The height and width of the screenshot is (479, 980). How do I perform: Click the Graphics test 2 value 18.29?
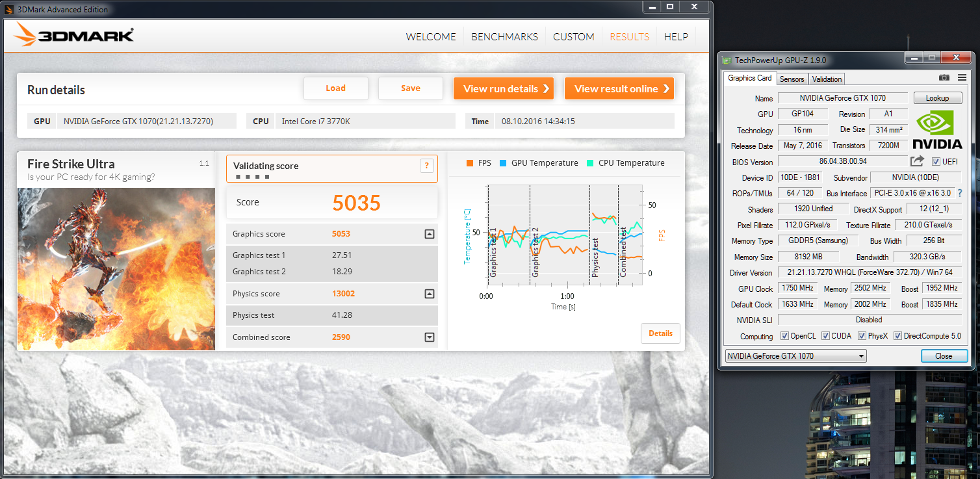[x=342, y=272]
